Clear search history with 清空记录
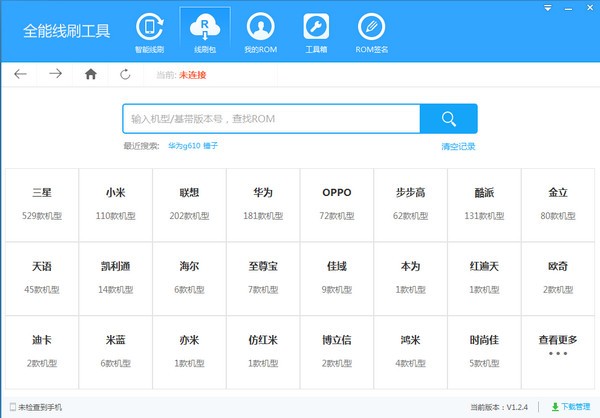This screenshot has height=418, width=600. pyautogui.click(x=458, y=147)
